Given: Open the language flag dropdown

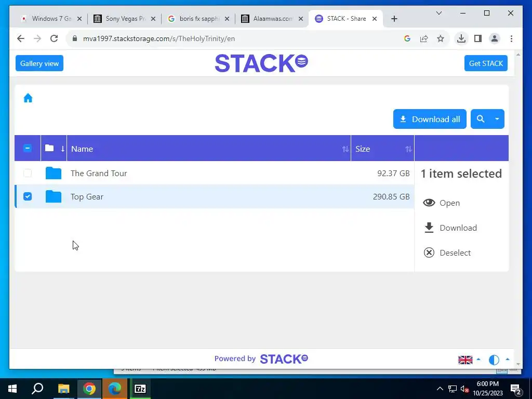Looking at the screenshot, I should click(x=469, y=360).
